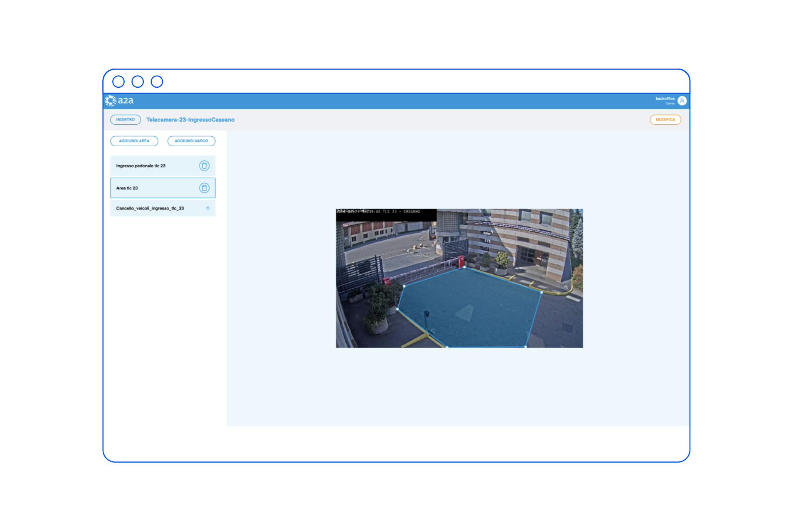Image resolution: width=798 pixels, height=532 pixels.
Task: Click AGGIUNGI VARCO to add a gate
Action: tap(191, 141)
